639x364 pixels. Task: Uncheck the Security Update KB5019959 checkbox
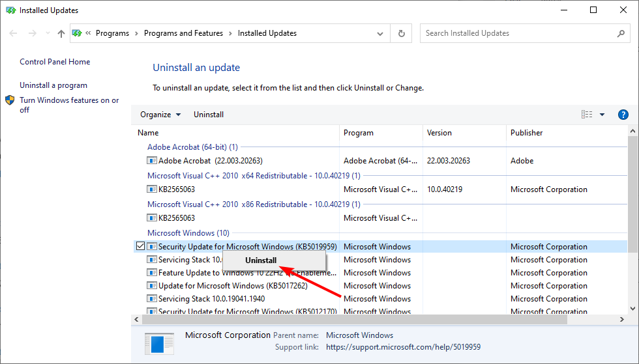pyautogui.click(x=141, y=246)
